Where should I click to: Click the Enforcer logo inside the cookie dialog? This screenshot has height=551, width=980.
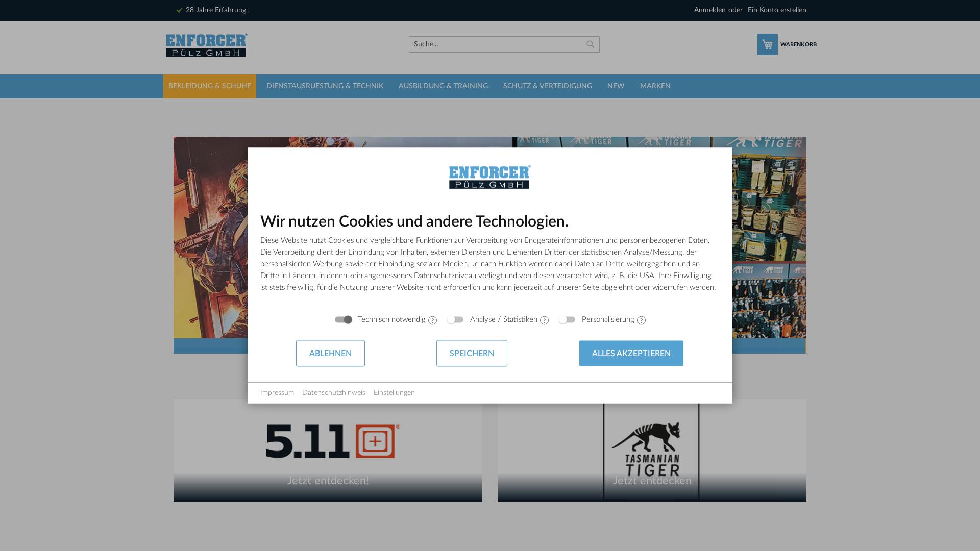[488, 177]
